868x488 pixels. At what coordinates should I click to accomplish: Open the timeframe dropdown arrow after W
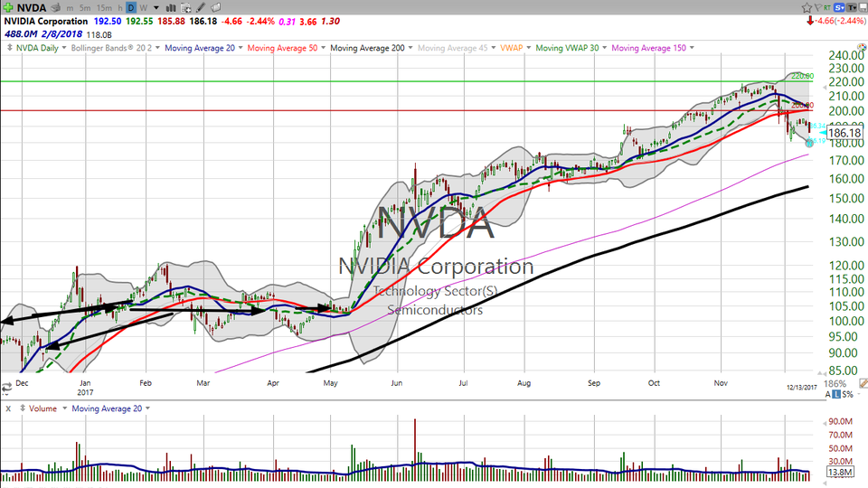coord(156,8)
